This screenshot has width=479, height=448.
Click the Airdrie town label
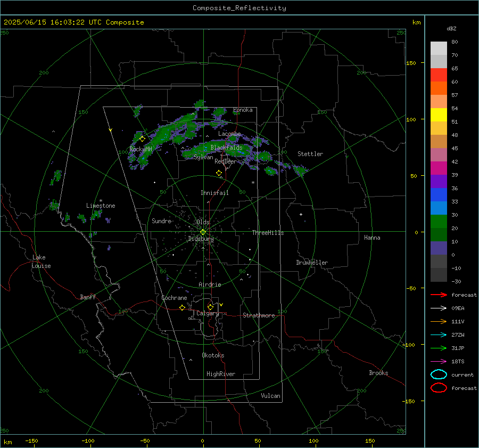pos(210,284)
